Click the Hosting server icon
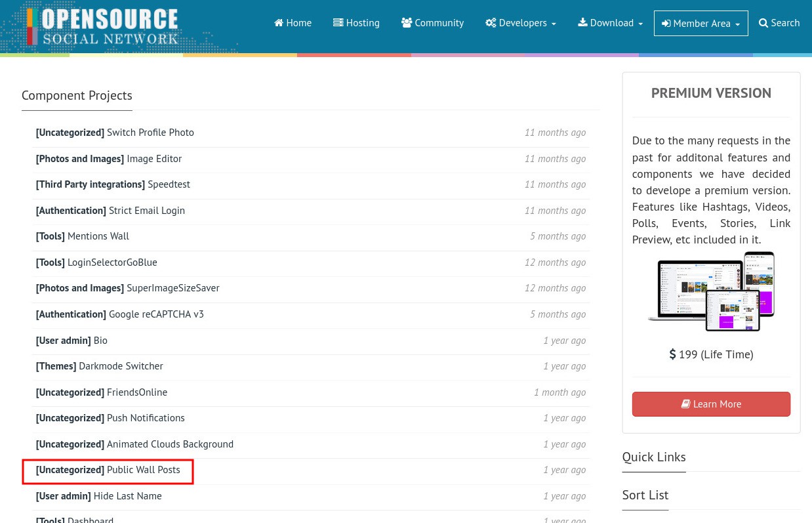Screen dimensions: 812x523 pyautogui.click(x=338, y=23)
